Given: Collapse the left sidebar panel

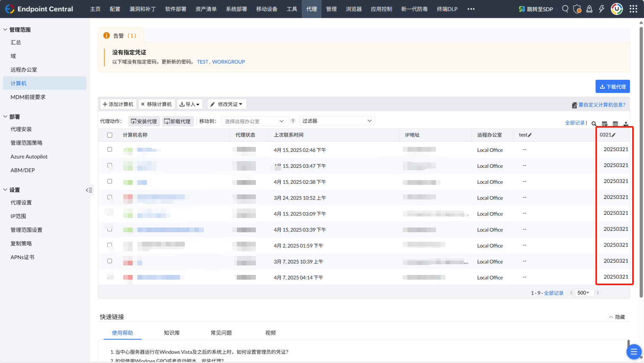Looking at the screenshot, I should pos(89,190).
